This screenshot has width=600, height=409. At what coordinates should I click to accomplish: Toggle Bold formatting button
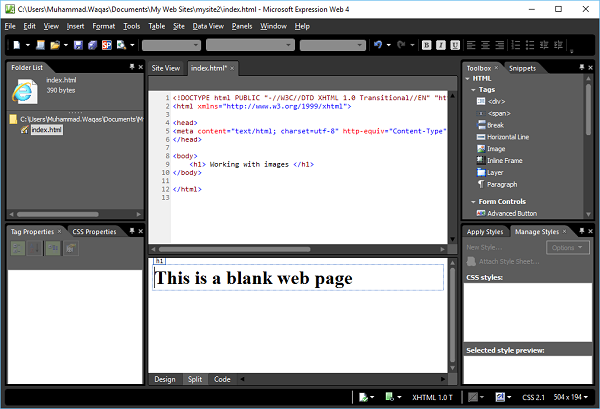(426, 45)
